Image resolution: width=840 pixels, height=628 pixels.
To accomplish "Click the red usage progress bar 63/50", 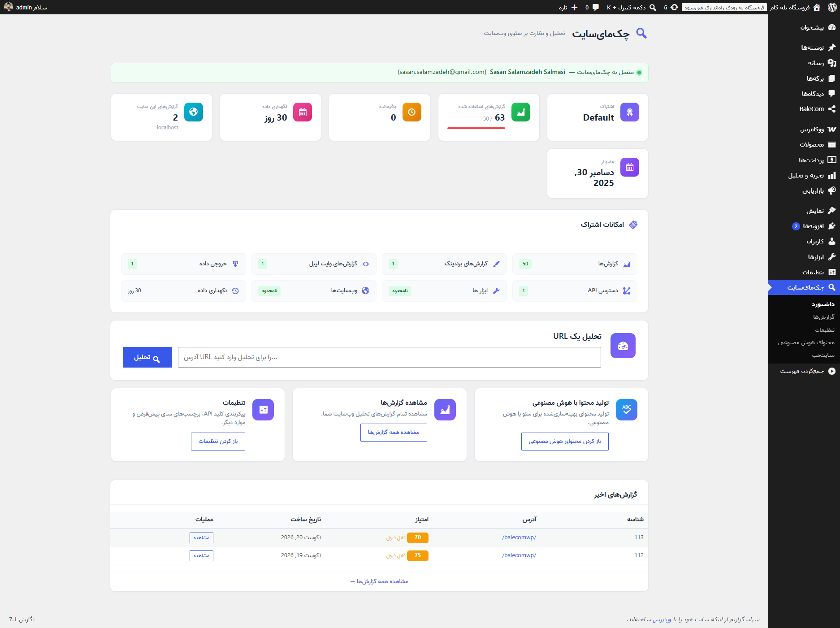I will 476,128.
